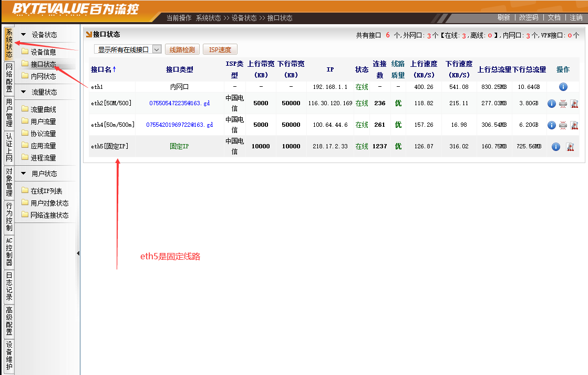
Task: Collapse the 设备状态 section
Action: click(x=24, y=35)
